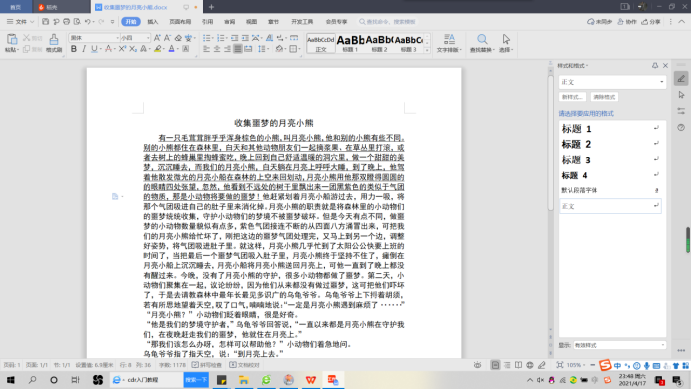Image resolution: width=692 pixels, height=389 pixels.
Task: Click the Center alignment icon
Action: (217, 49)
